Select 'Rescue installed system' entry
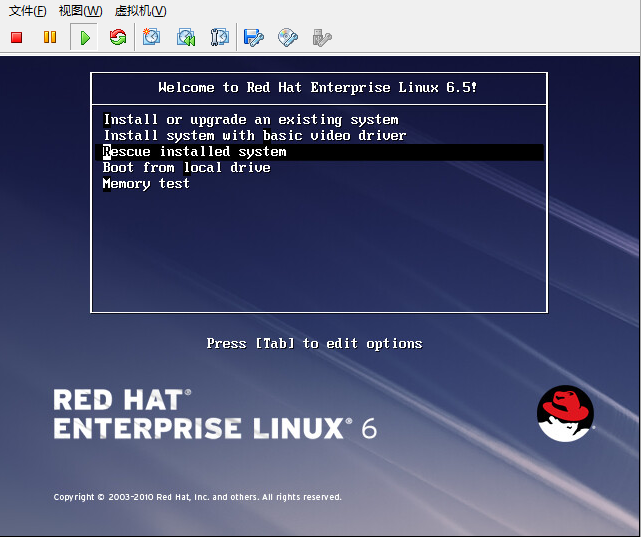Viewport: 642px width, 537px height. pyautogui.click(x=319, y=152)
